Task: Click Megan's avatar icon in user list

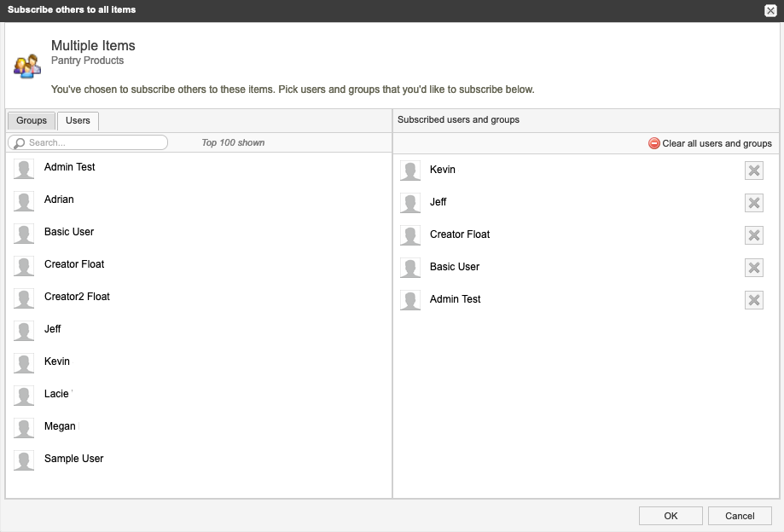Action: [x=24, y=428]
